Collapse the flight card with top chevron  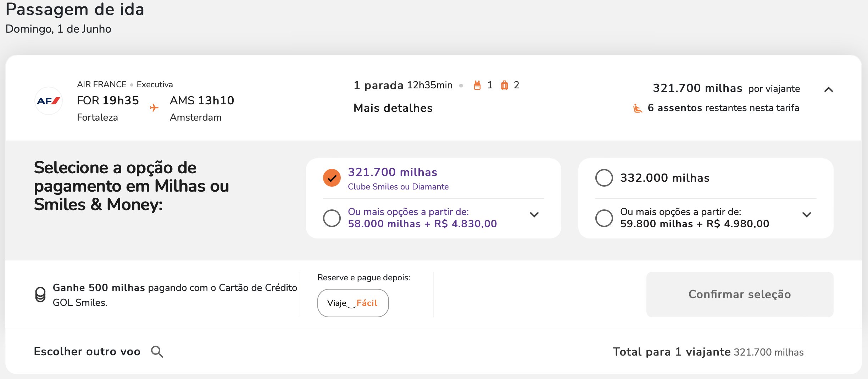[x=829, y=89]
